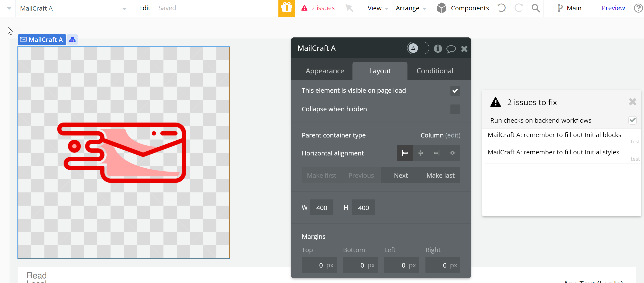Open the help question mark icon
The height and width of the screenshot is (283, 644).
point(638,8)
